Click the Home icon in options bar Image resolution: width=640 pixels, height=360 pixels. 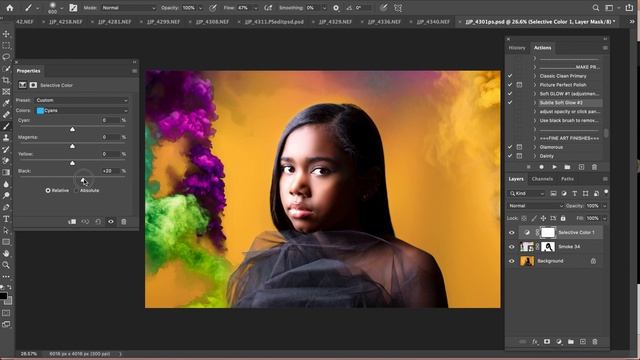coord(9,8)
